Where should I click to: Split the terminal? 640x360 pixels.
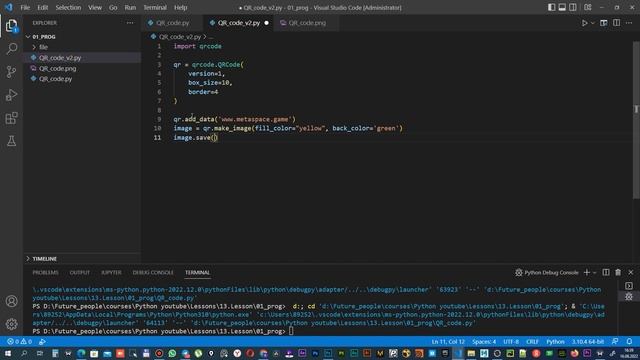coord(606,273)
